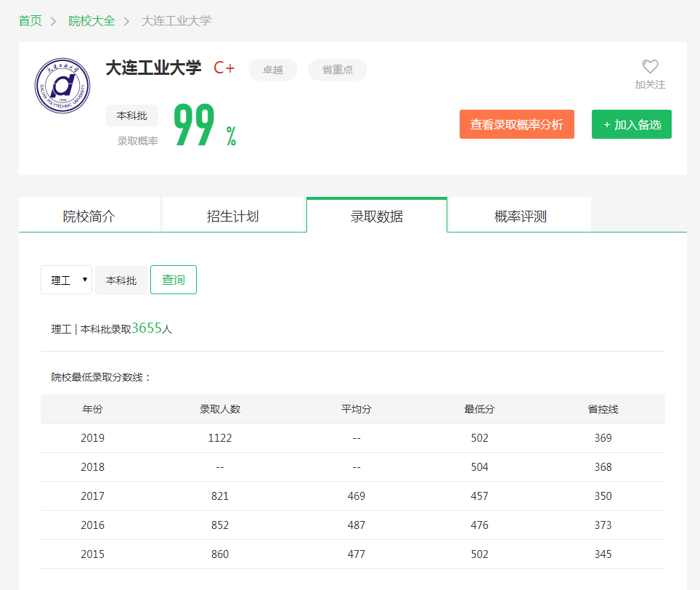The width and height of the screenshot is (700, 590).
Task: Click provincial line 369
Action: 603,438
